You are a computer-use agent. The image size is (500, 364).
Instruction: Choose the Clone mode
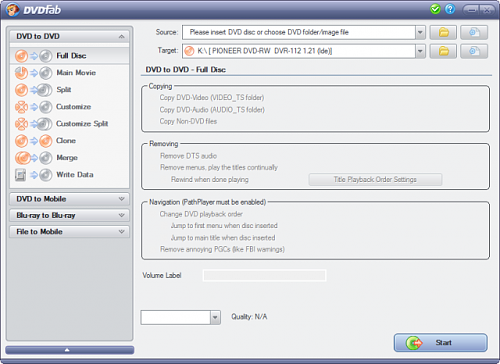(x=70, y=141)
